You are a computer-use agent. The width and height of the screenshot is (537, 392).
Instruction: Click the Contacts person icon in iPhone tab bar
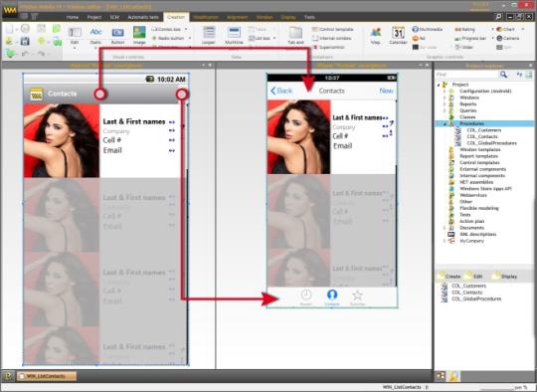click(332, 296)
